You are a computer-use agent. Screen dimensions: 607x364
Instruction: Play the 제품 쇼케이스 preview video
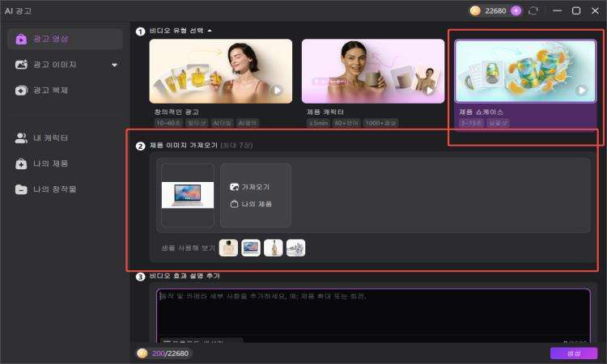click(580, 90)
